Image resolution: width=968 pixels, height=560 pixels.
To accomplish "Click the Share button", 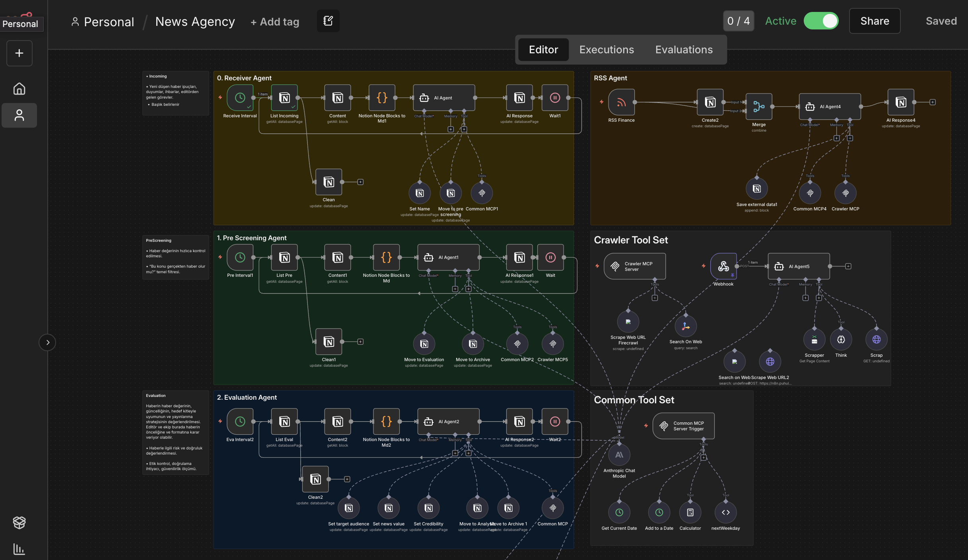I will click(874, 21).
